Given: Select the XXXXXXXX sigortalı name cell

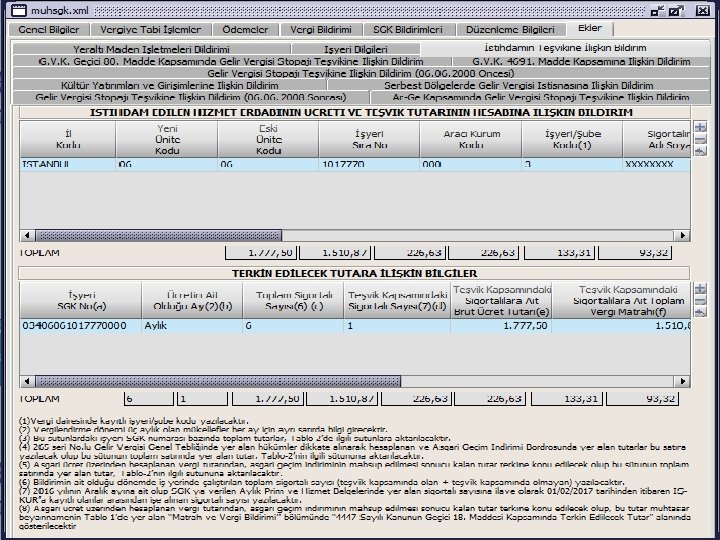Looking at the screenshot, I should 656,164.
